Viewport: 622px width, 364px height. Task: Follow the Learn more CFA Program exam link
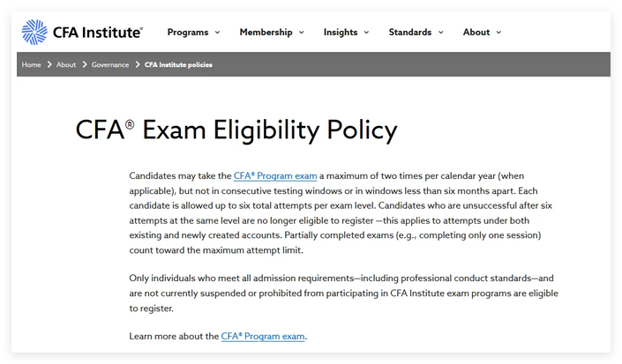(x=263, y=337)
